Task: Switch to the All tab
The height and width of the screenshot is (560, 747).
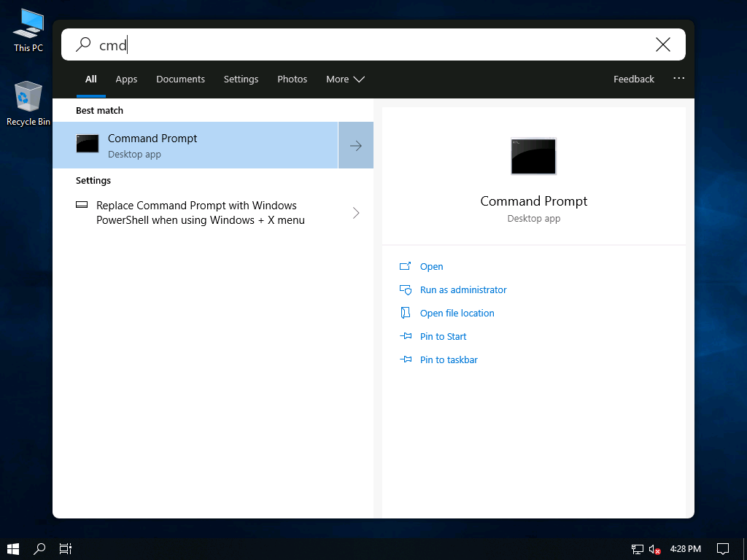Action: click(91, 79)
